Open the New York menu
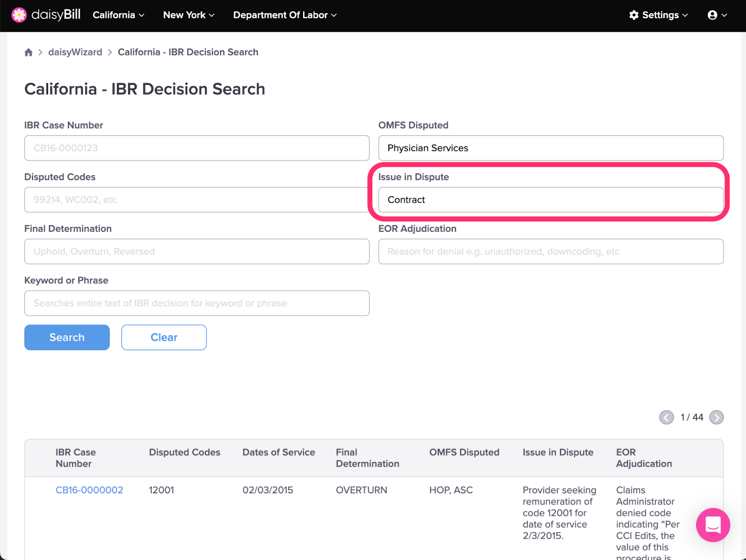746x560 pixels. tap(189, 15)
